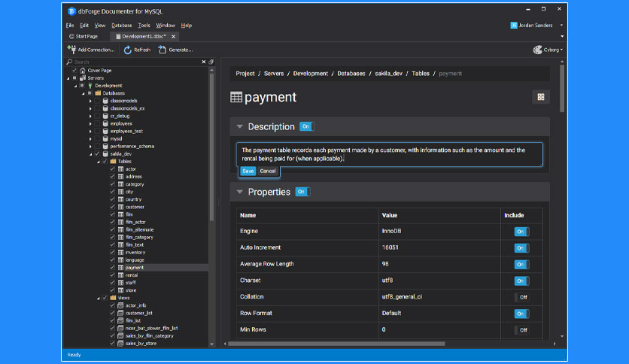Cancel the description edit
Screen dimensions: 629x364
(x=268, y=171)
